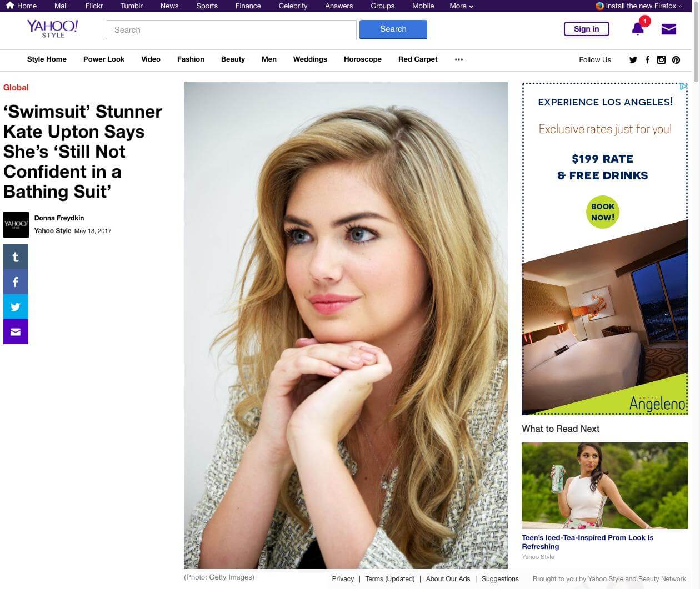
Task: Switch to the Horoscope section
Action: coord(362,59)
